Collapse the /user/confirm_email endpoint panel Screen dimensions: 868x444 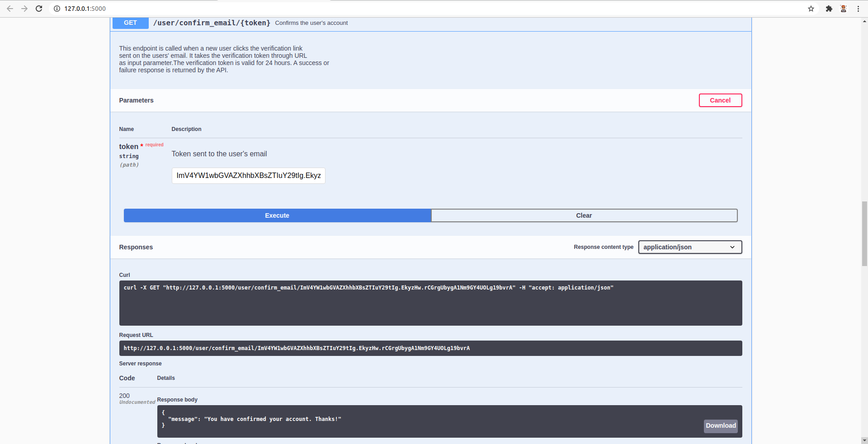pyautogui.click(x=212, y=23)
